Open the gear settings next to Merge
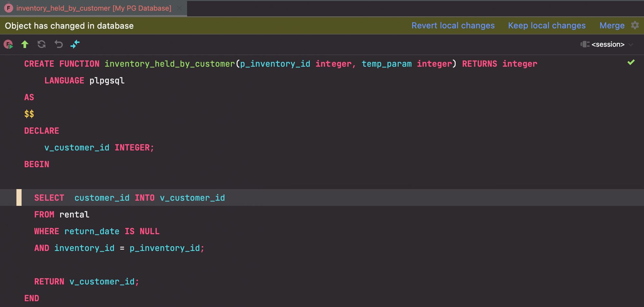 point(635,25)
